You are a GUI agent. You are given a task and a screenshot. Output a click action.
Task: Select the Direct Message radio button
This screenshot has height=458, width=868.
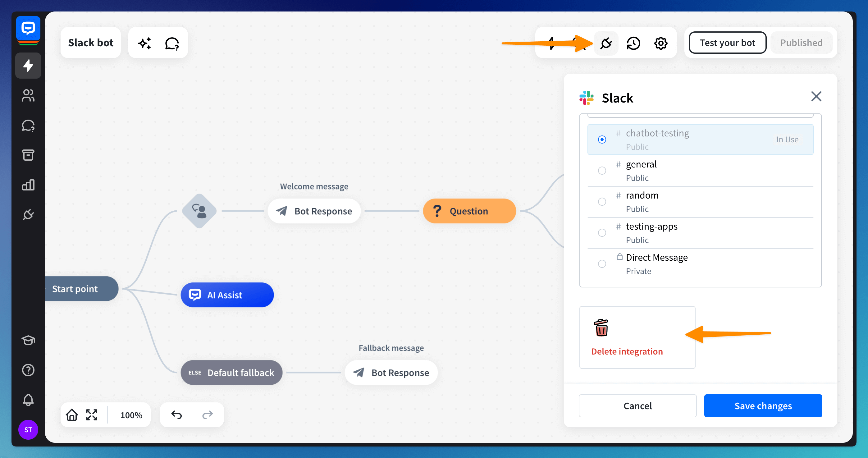pos(602,264)
